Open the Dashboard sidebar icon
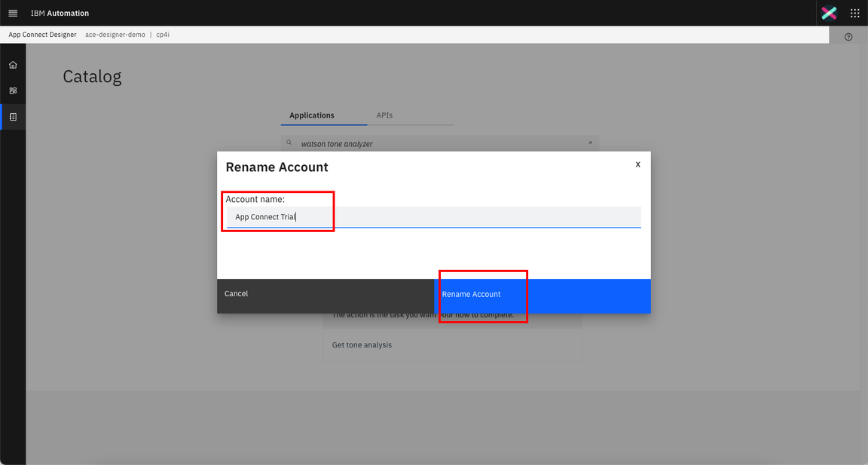Screen dimensions: 868x465 [x=13, y=90]
